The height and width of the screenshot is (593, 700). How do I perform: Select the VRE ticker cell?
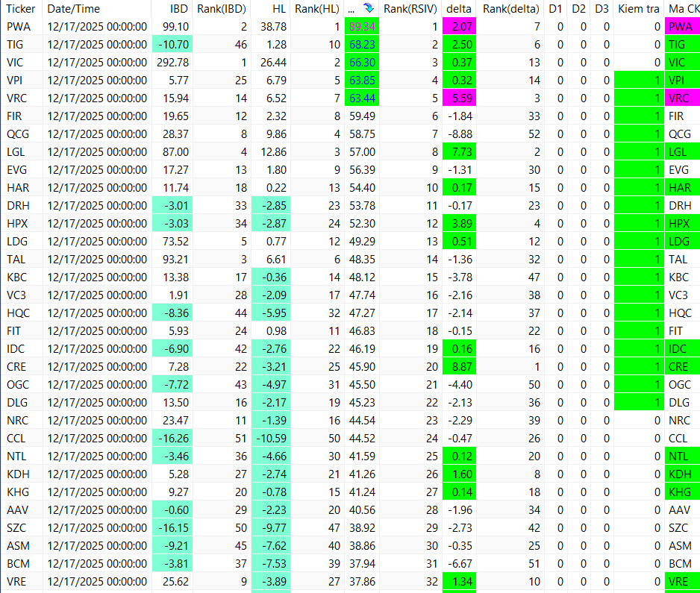[22, 581]
